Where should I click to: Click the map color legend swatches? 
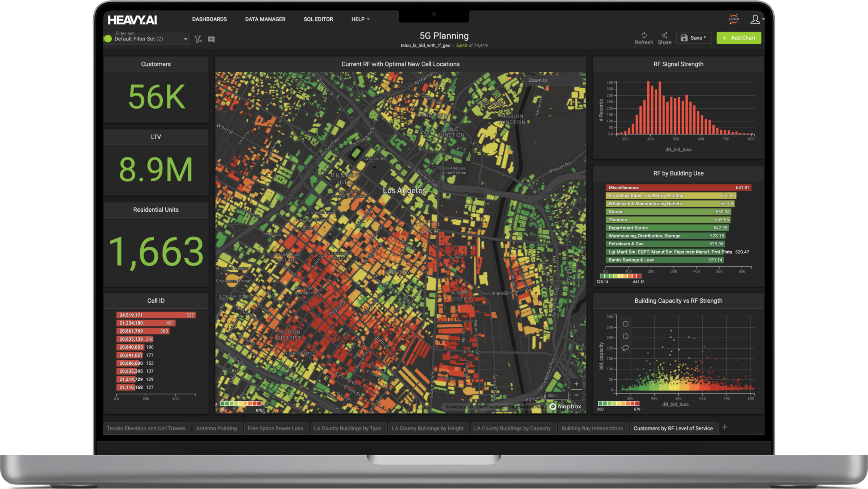tap(241, 403)
